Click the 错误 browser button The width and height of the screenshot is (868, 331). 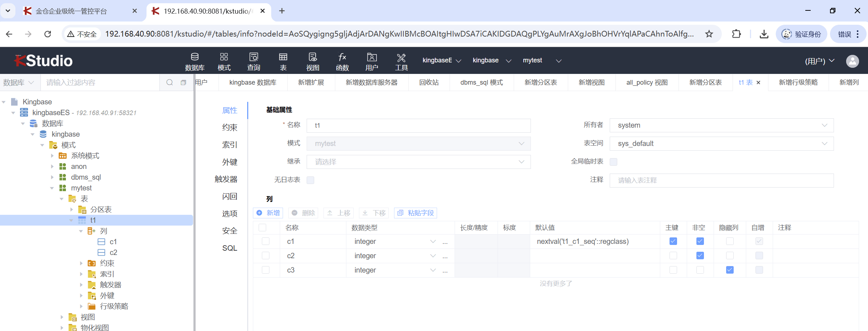coord(848,34)
